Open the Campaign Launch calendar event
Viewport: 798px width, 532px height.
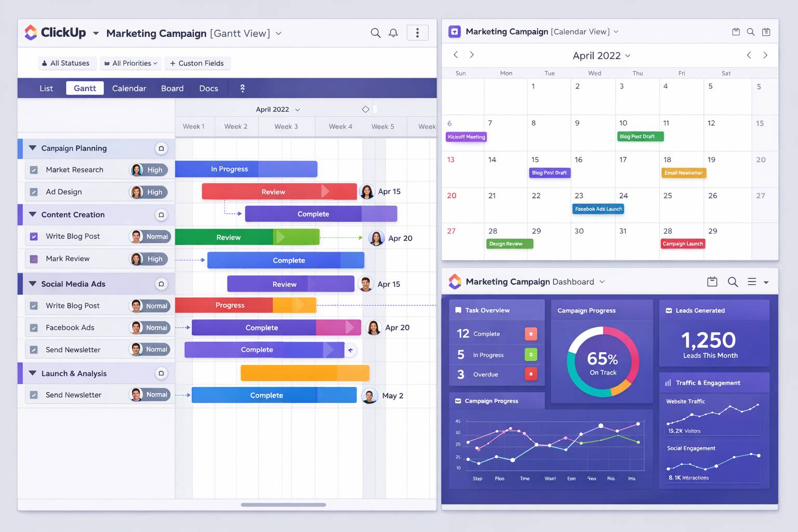683,244
